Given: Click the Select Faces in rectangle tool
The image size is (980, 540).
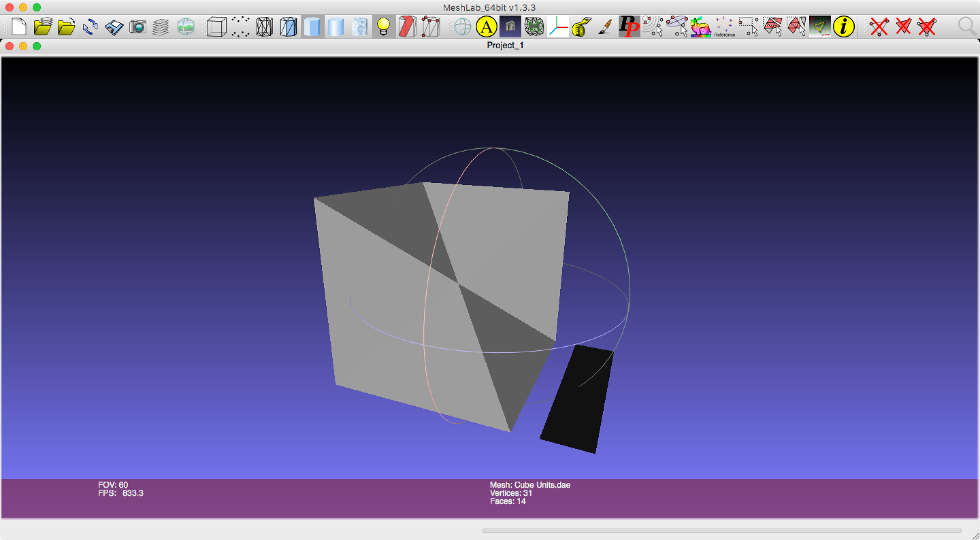Looking at the screenshot, I should tap(772, 27).
